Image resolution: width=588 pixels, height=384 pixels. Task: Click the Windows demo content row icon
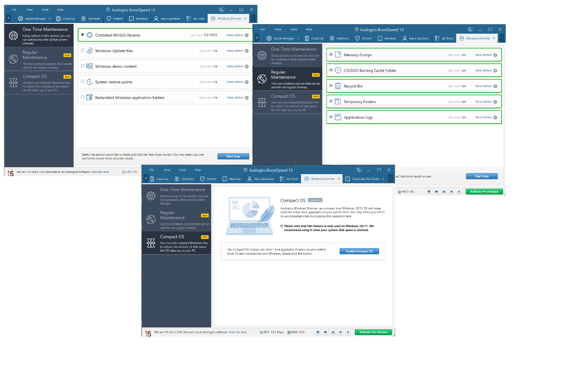pyautogui.click(x=89, y=66)
